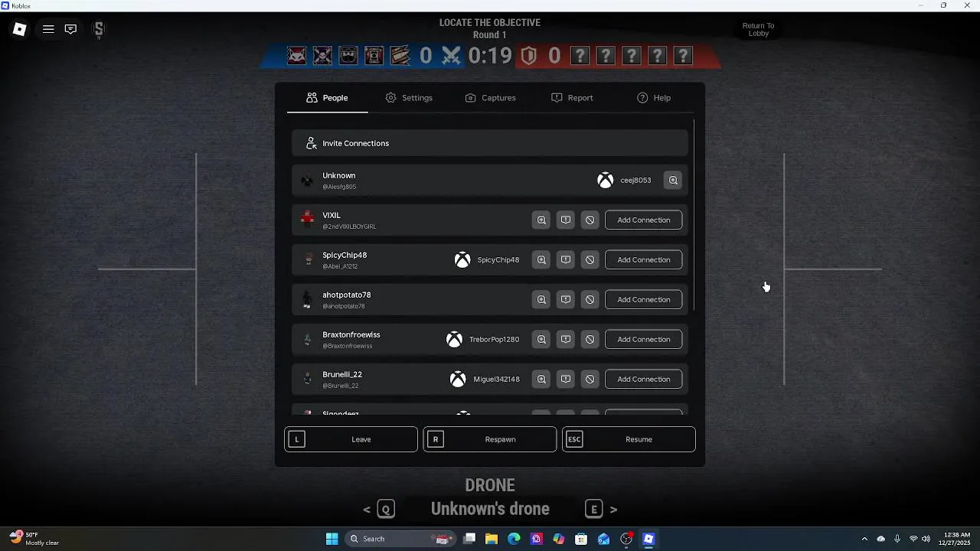Screen dimensions: 980x551
Task: Open the weather widget showing 50°F
Action: coord(35,539)
